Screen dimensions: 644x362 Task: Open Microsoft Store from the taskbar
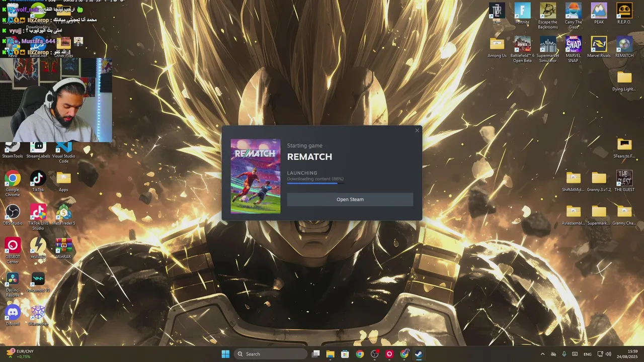coord(345,354)
